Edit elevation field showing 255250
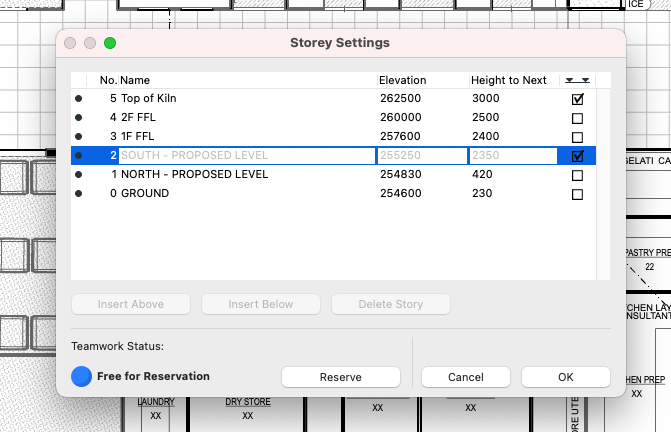This screenshot has width=671, height=432. click(422, 155)
